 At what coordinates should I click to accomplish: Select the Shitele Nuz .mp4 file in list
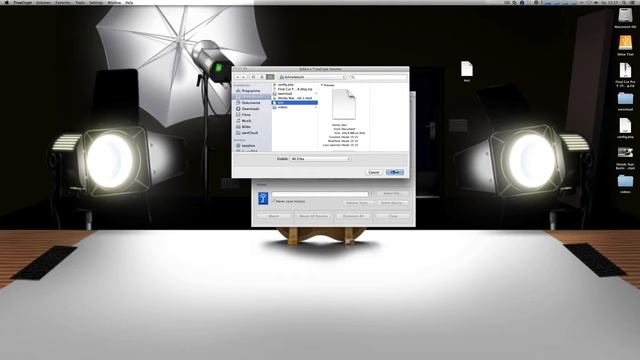(x=294, y=98)
